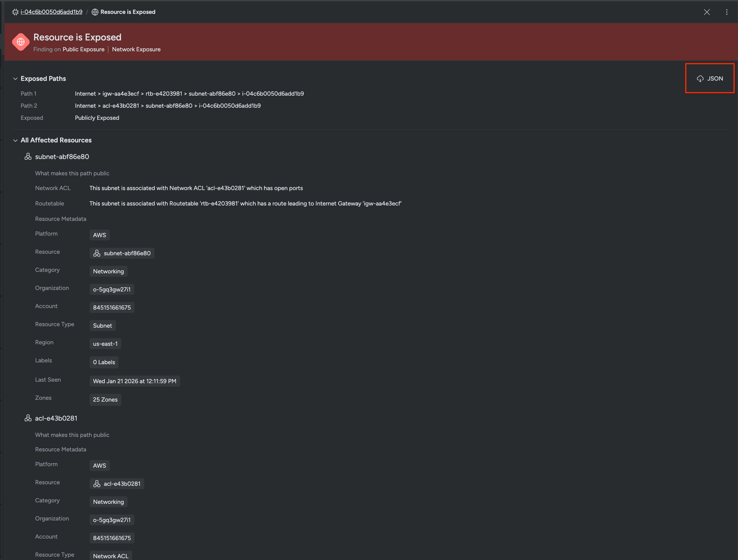The height and width of the screenshot is (560, 738).
Task: Collapse the Exposed Paths section
Action: click(x=15, y=79)
